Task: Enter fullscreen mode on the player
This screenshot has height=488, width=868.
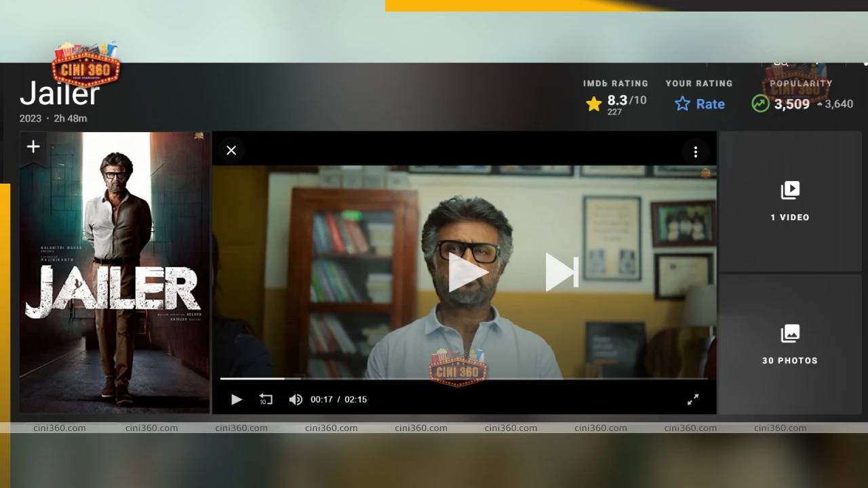Action: tap(692, 399)
